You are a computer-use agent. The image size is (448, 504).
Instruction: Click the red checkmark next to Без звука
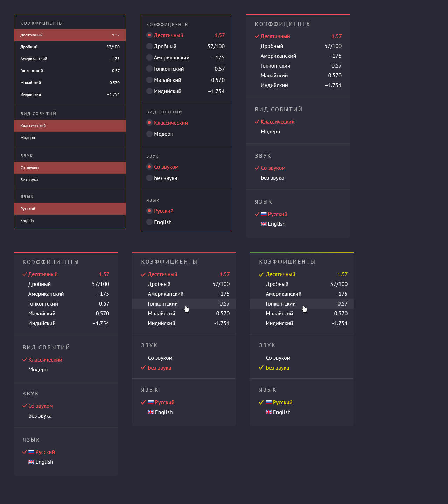point(143,368)
